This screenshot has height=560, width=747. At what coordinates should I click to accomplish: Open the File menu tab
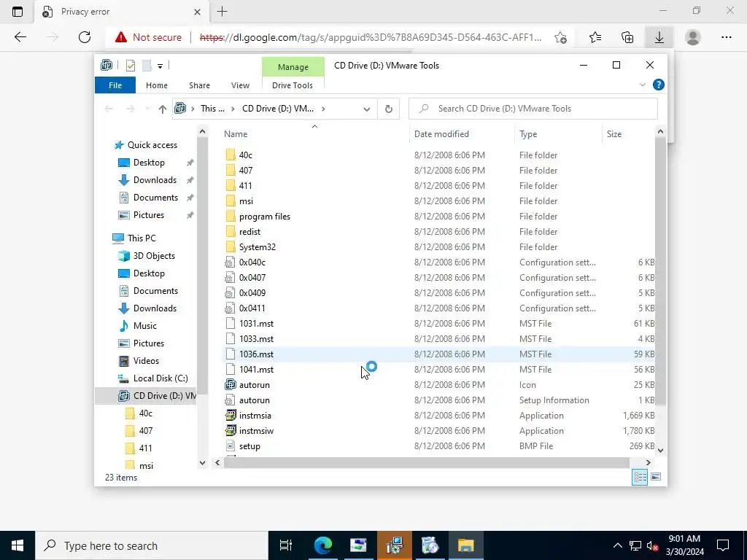[115, 85]
